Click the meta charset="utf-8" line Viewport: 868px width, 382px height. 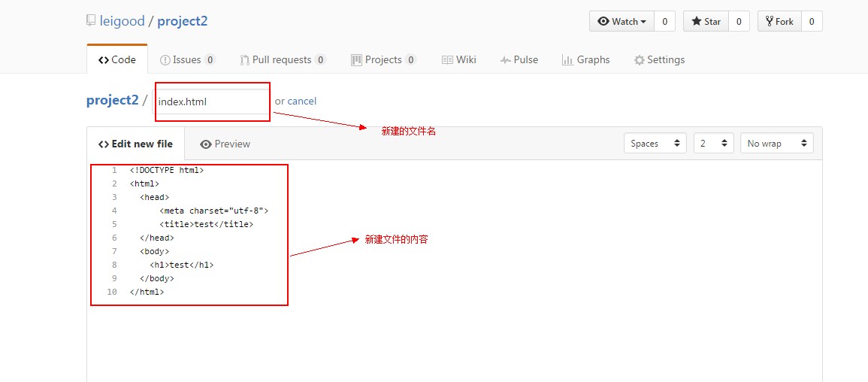point(213,211)
